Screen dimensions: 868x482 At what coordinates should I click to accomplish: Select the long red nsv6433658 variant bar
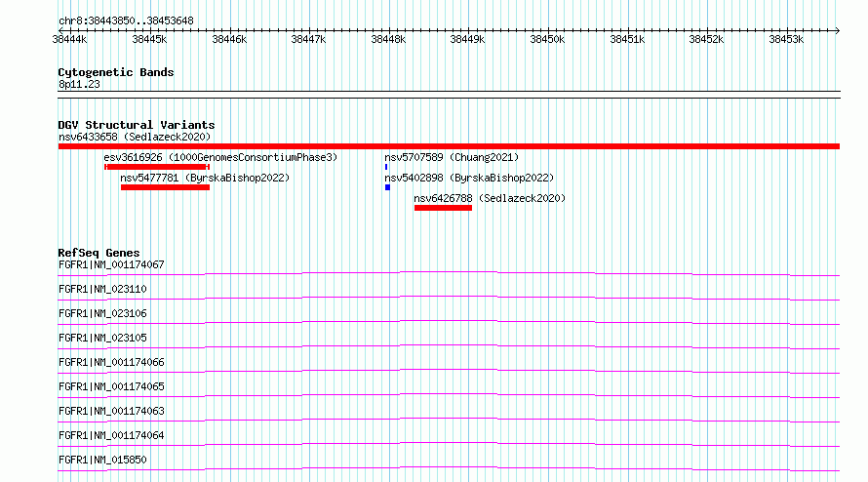point(449,146)
